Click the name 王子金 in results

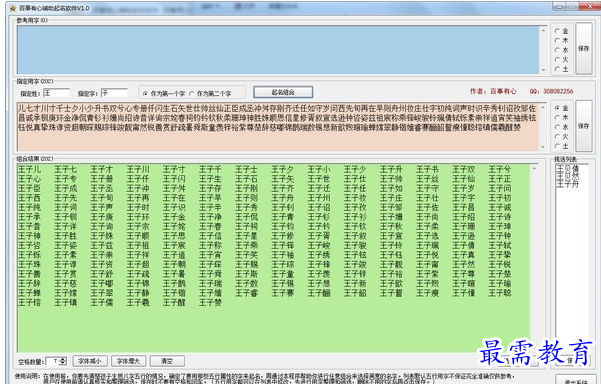coord(174,217)
